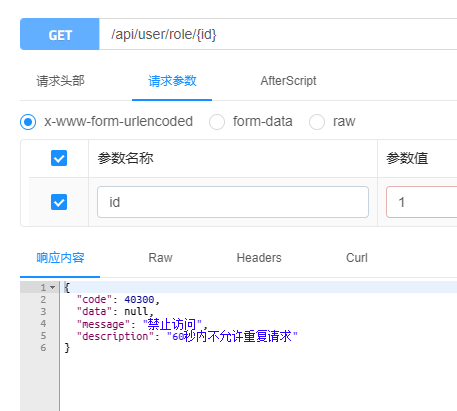This screenshot has width=457, height=411.
Task: Open the 响应内容 response tab
Action: point(60,258)
